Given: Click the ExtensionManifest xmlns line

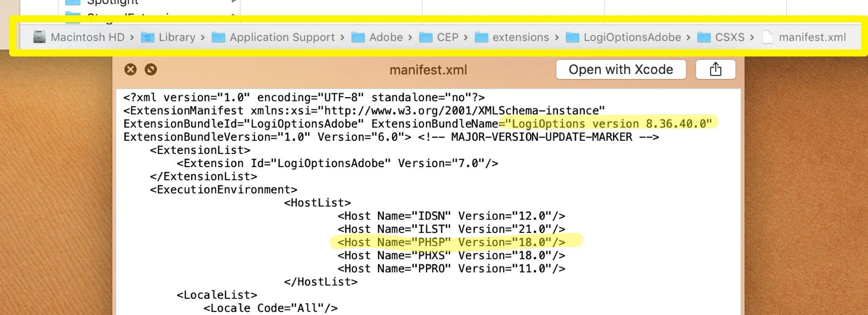Looking at the screenshot, I should pos(364,111).
